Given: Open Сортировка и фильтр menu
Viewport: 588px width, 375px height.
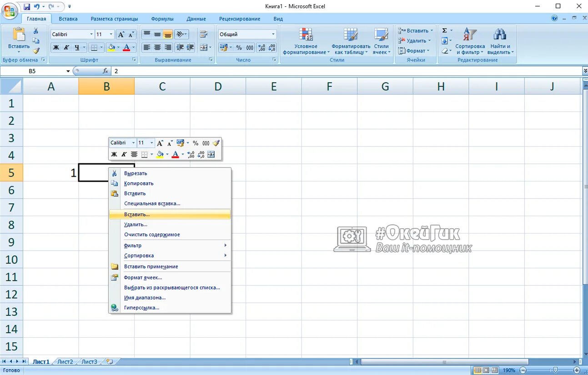Looking at the screenshot, I should (x=470, y=41).
